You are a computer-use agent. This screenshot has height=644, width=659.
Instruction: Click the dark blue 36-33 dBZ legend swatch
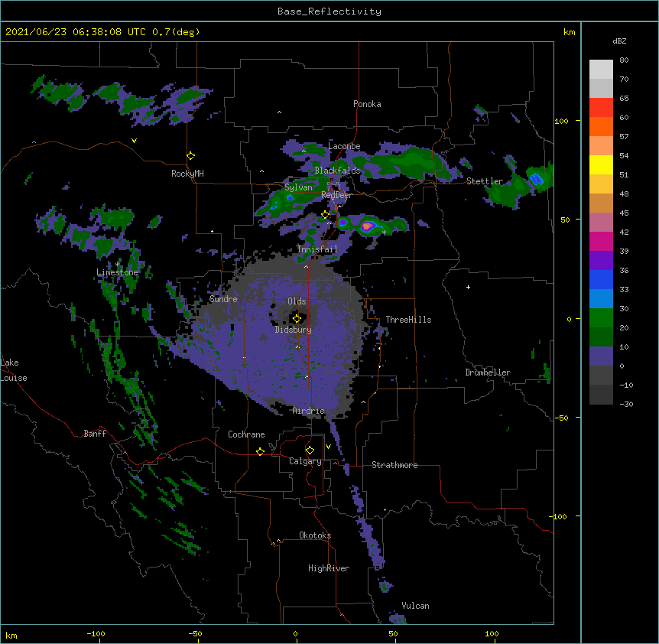[601, 279]
